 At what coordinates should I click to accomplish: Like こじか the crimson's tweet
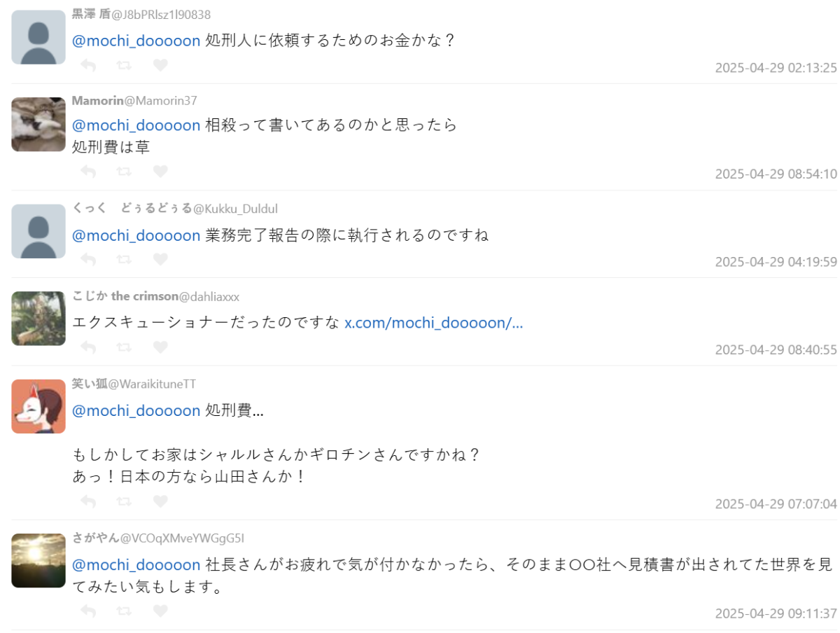[x=160, y=347]
